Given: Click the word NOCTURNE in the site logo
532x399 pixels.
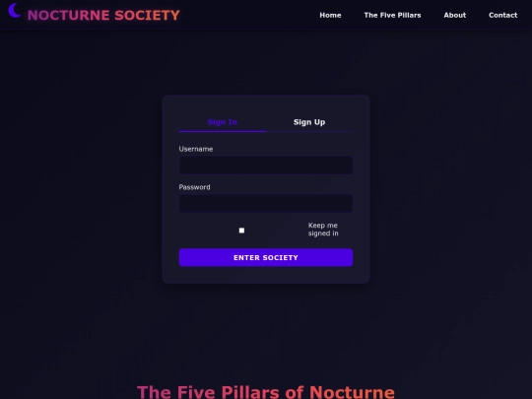Looking at the screenshot, I should click(x=69, y=15).
